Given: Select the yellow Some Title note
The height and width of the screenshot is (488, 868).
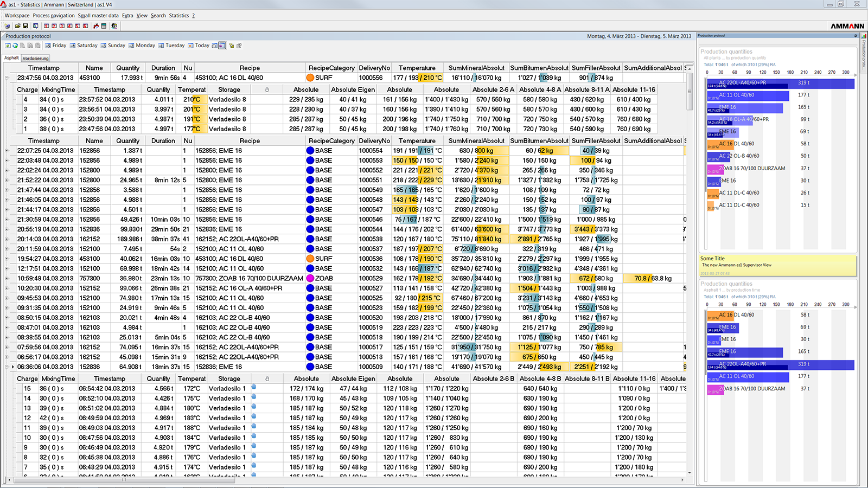Looking at the screenshot, I should [x=778, y=266].
